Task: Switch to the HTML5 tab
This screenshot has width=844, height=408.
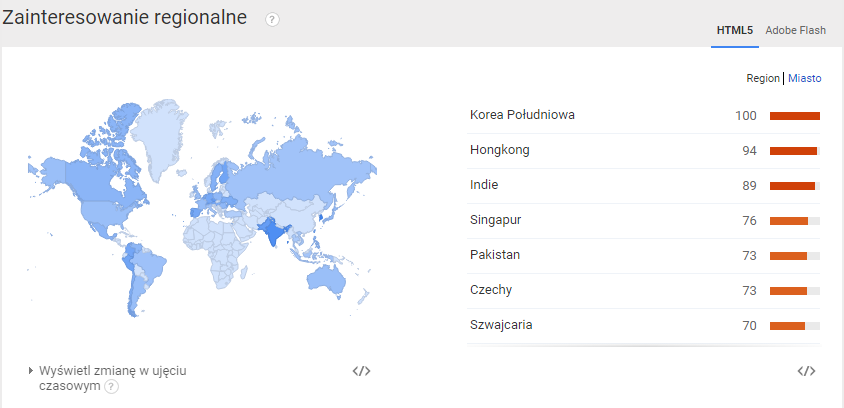Action: coord(734,30)
